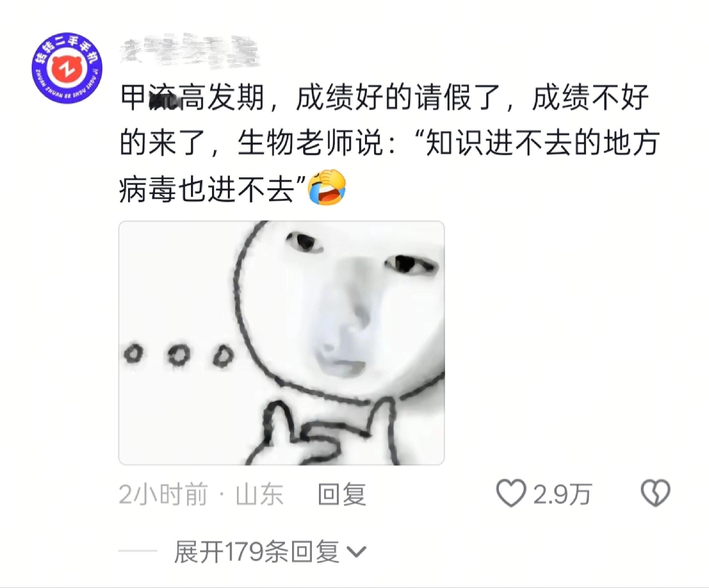Click the three circles in the meme
The width and height of the screenshot is (709, 588).
click(179, 355)
